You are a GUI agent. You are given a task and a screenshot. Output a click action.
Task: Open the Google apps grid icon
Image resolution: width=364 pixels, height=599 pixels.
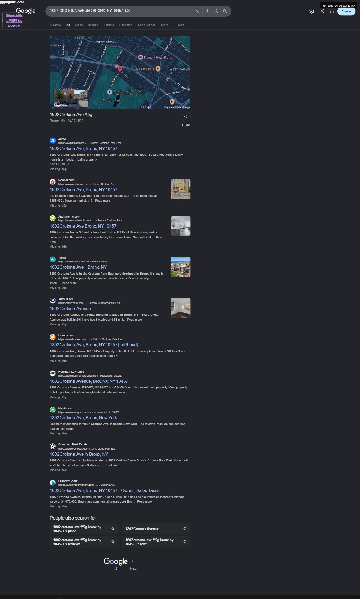pyautogui.click(x=332, y=11)
